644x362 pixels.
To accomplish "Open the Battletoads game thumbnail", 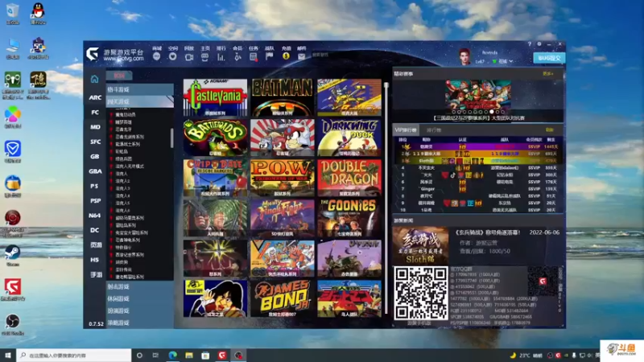I will [x=215, y=138].
